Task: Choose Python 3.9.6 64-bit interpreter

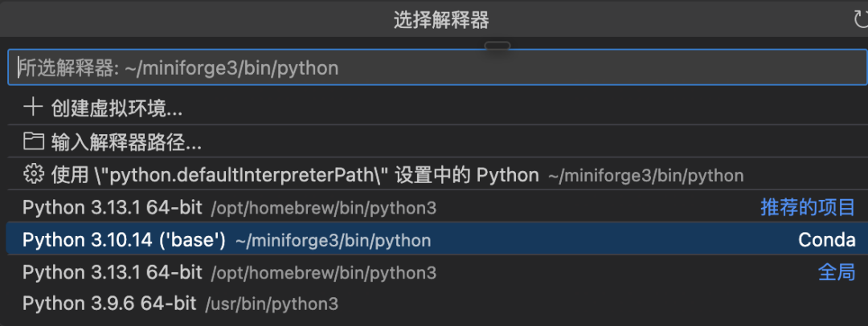Action: [109, 304]
